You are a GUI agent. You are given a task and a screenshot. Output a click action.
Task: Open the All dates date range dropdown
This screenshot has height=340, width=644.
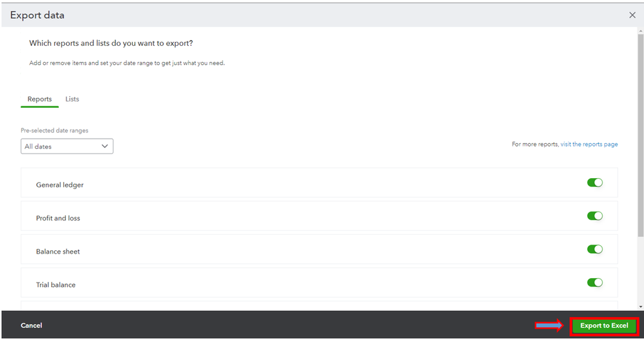67,146
